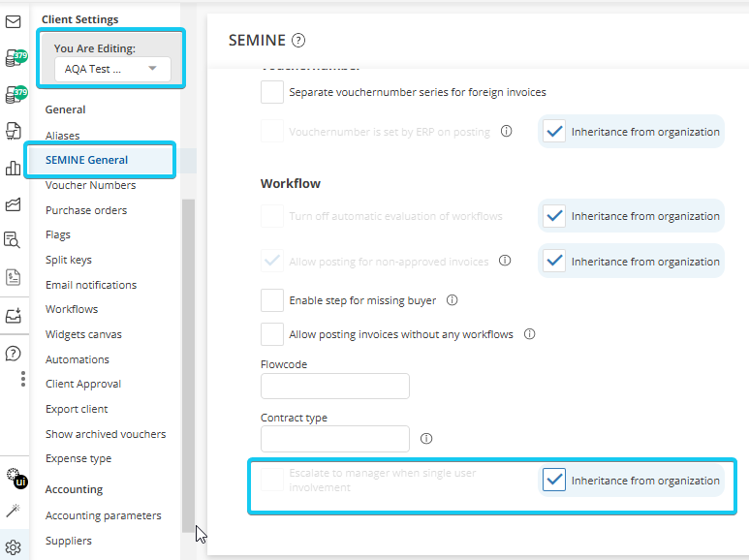Image resolution: width=749 pixels, height=560 pixels.
Task: Open Show archived vouchers page
Action: coord(106,434)
